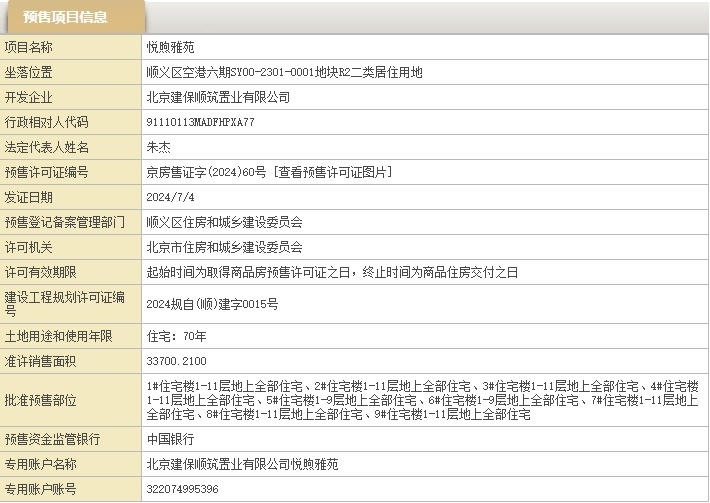Click sales area value 33700.2100
Image resolution: width=710 pixels, height=503 pixels.
click(x=177, y=361)
